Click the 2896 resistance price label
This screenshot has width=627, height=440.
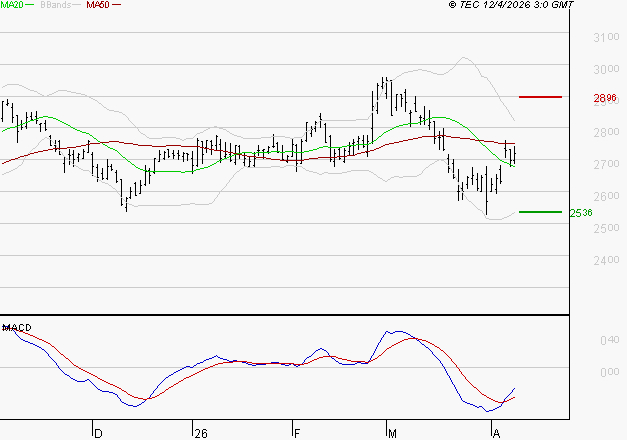click(605, 99)
